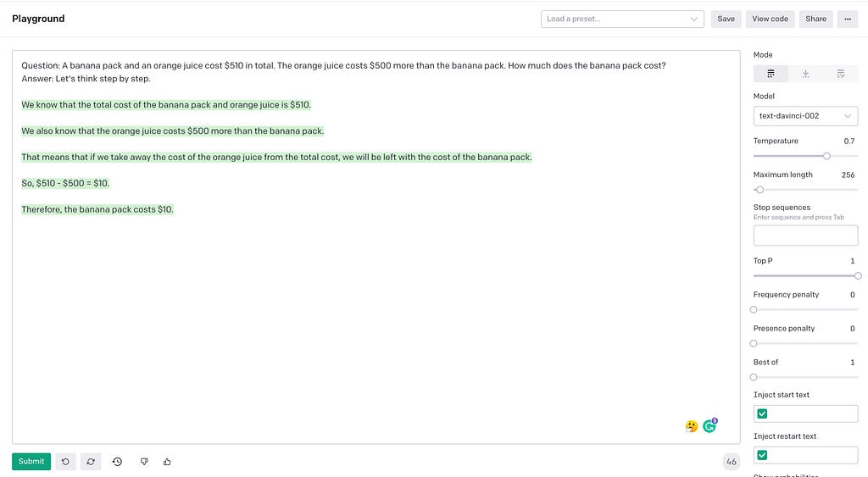Click the Share button
Viewport: 868px width, 477px height.
coord(816,19)
